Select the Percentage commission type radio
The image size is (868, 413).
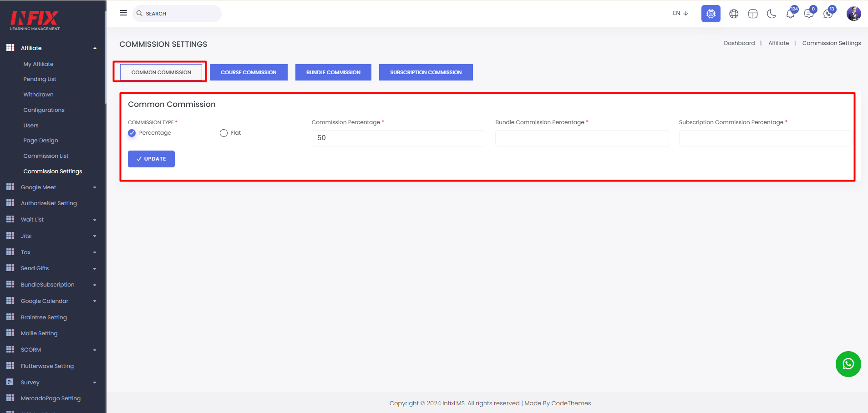coord(132,133)
